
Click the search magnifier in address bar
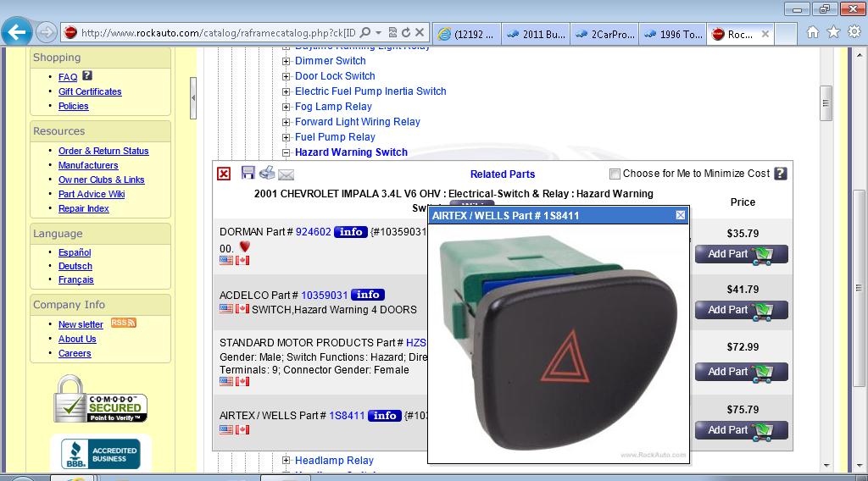[x=364, y=33]
